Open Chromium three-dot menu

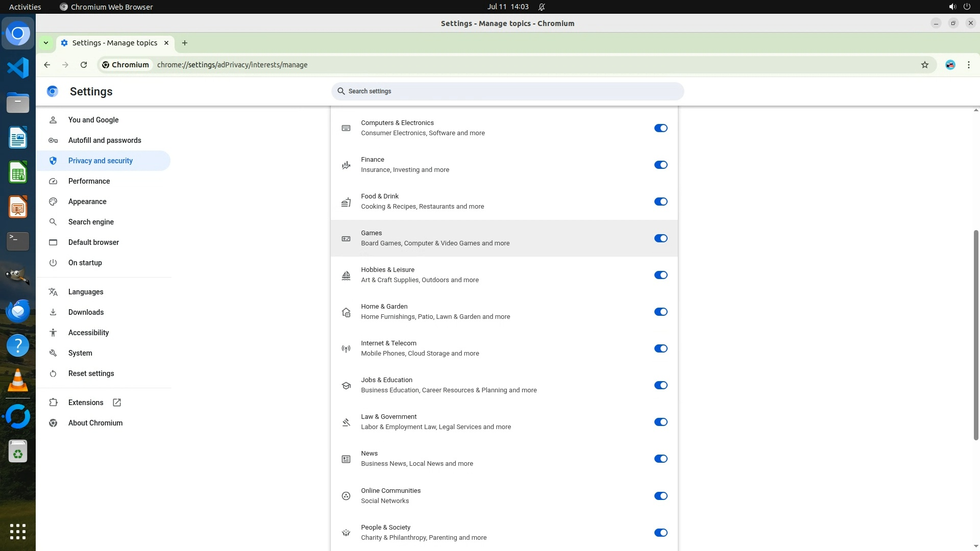tap(968, 65)
